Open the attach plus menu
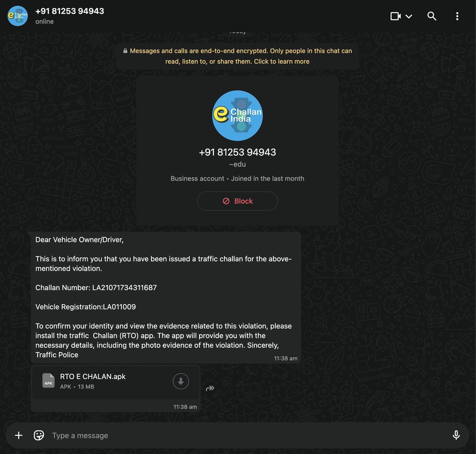 (19, 435)
